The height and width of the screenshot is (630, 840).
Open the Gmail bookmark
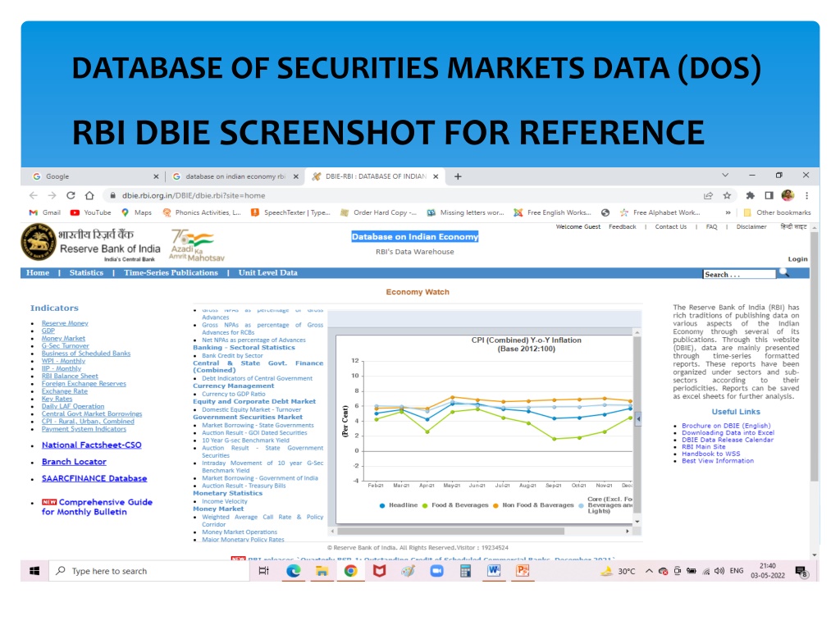[45, 212]
